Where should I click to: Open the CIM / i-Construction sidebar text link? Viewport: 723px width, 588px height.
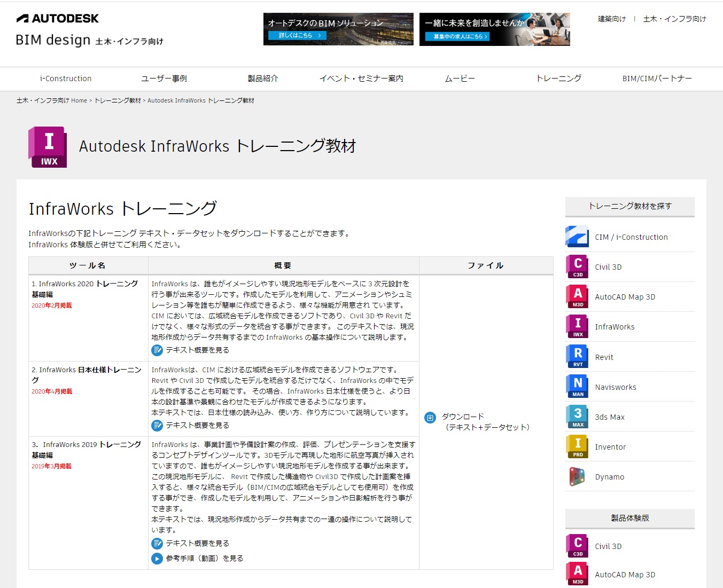[631, 237]
